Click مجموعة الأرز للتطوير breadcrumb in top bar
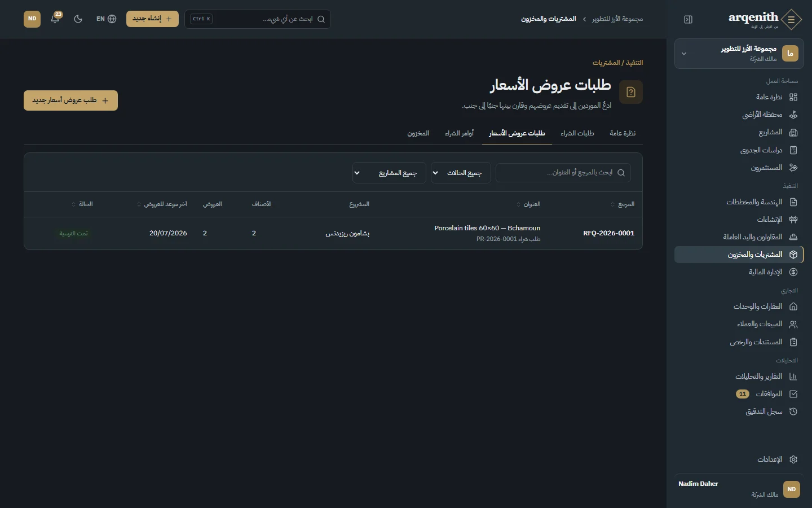Screen dimensions: 812x508 [x=617, y=19]
